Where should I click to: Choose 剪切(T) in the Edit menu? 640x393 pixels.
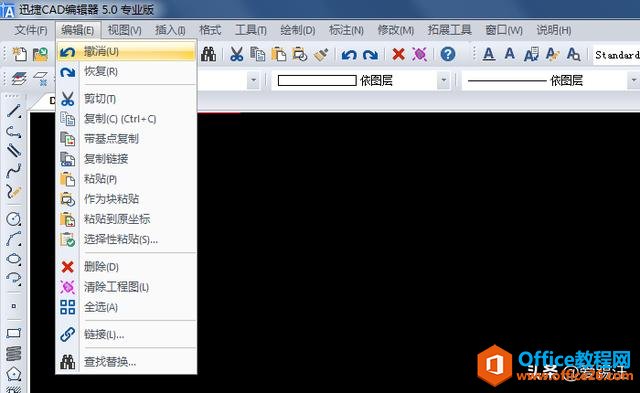[126, 99]
